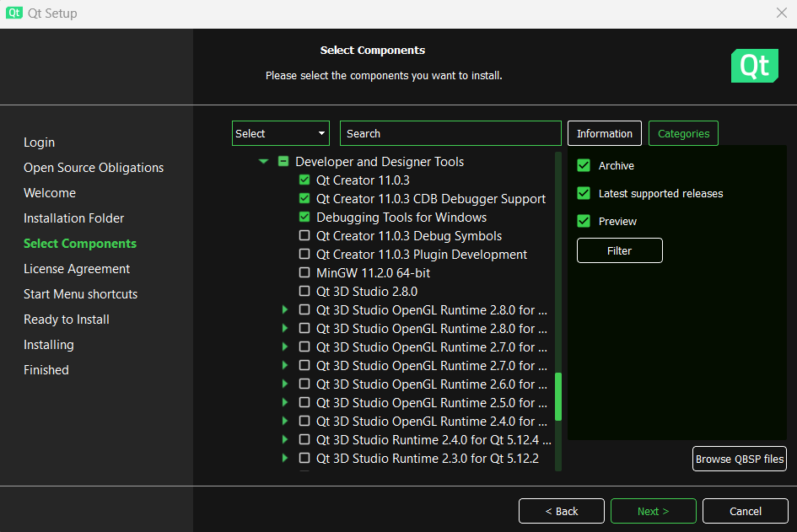Close the Qt Setup window
The height and width of the screenshot is (532, 797).
[781, 13]
